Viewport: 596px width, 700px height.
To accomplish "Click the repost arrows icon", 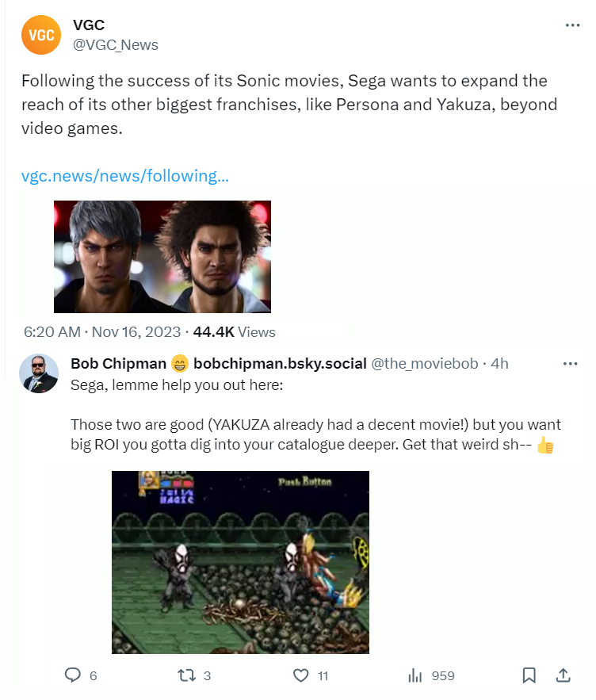I will coord(186,675).
